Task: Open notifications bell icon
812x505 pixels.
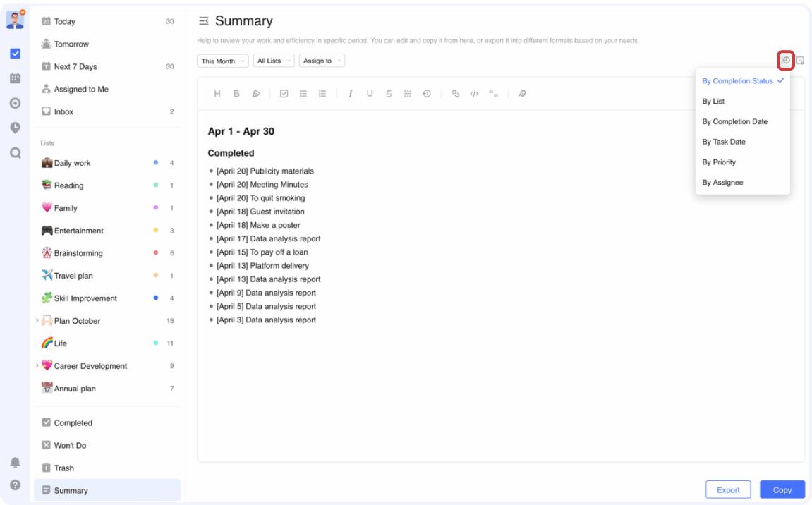Action: click(x=15, y=463)
